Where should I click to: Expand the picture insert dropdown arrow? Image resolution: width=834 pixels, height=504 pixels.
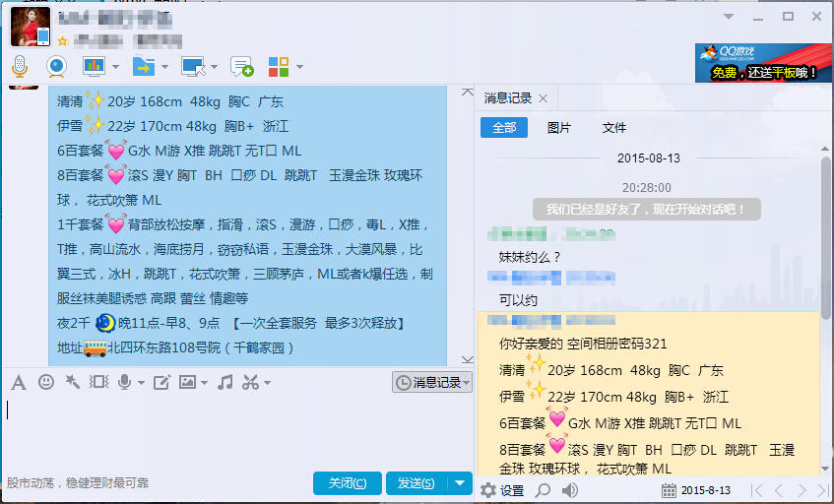(204, 382)
